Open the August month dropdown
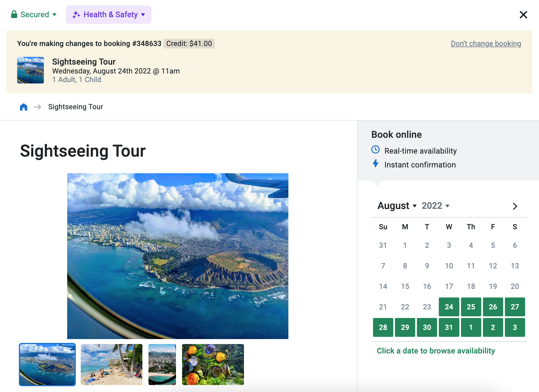This screenshot has height=392, width=539. [x=397, y=206]
